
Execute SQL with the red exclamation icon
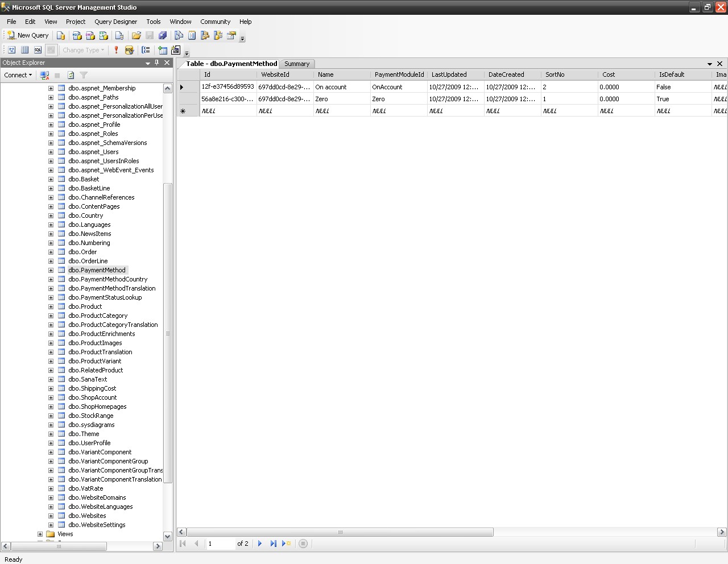117,50
